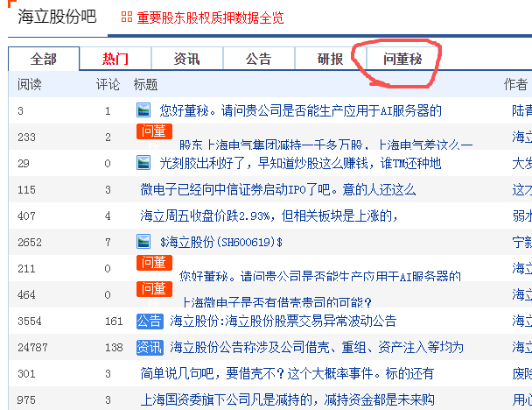This screenshot has width=532, height=410.
Task: Open post $海立股份(SH600619)$
Action: point(221,242)
